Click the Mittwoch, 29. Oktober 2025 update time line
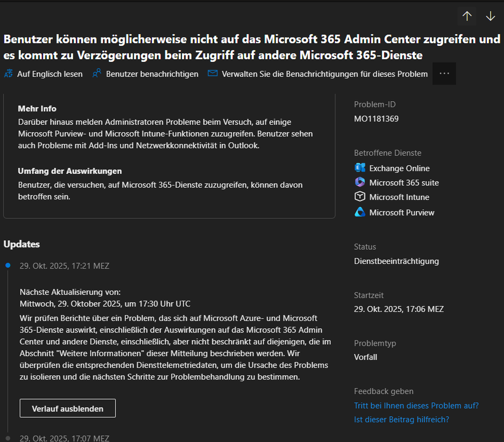504x442 pixels. pos(105,304)
